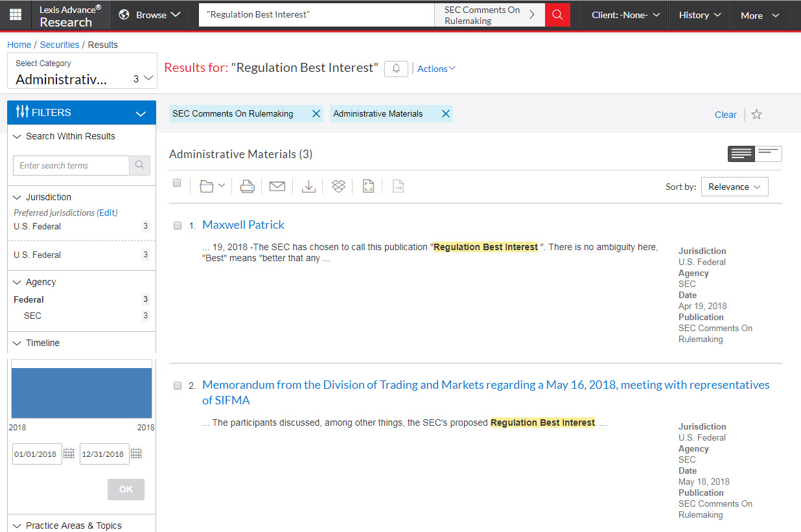Open the product switcher grid icon
801x532 pixels.
point(16,15)
